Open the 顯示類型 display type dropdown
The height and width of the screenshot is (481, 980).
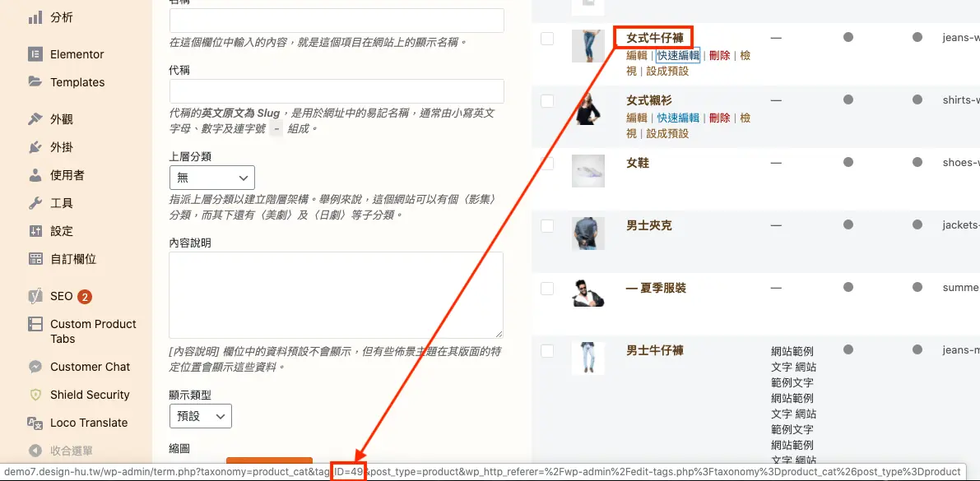201,416
